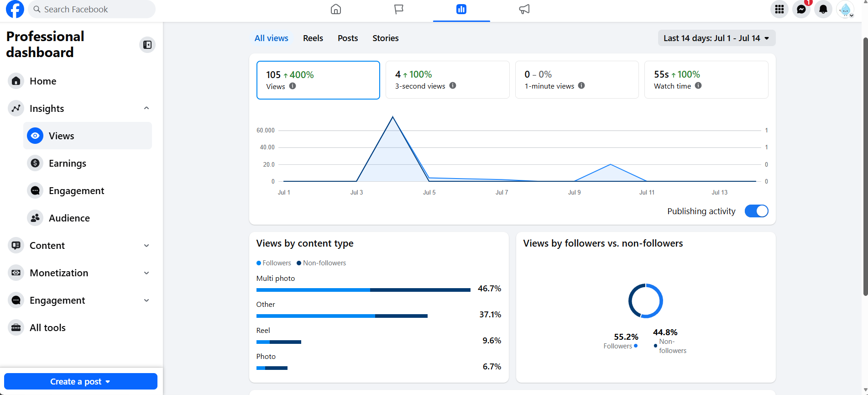Click the info icon beside 1-minute views
The image size is (868, 395).
581,85
